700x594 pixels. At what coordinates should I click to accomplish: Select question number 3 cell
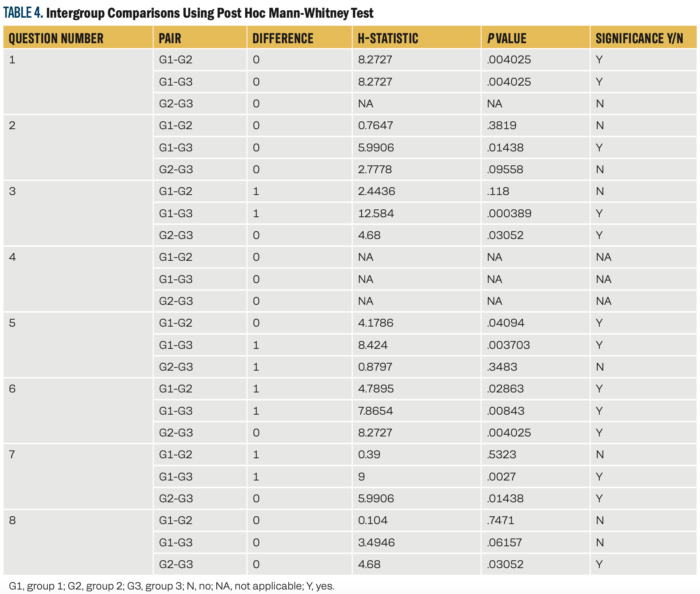(78, 213)
